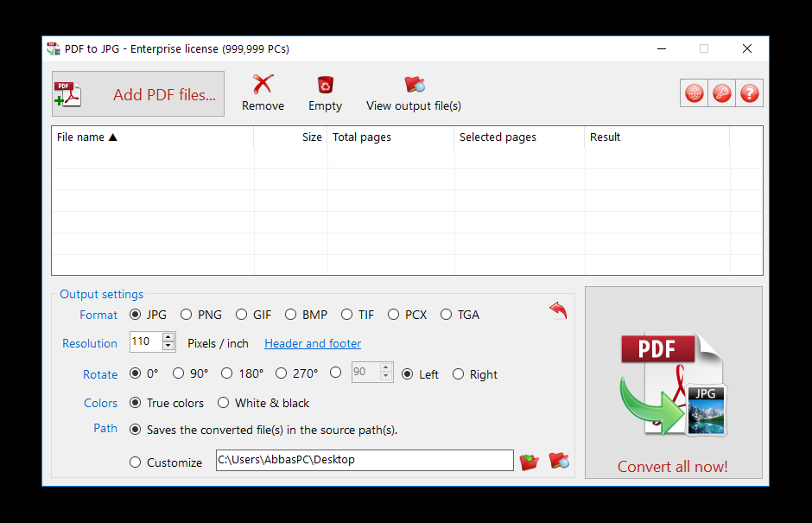Sort by Size column header
This screenshot has height=523, width=812.
(290, 137)
